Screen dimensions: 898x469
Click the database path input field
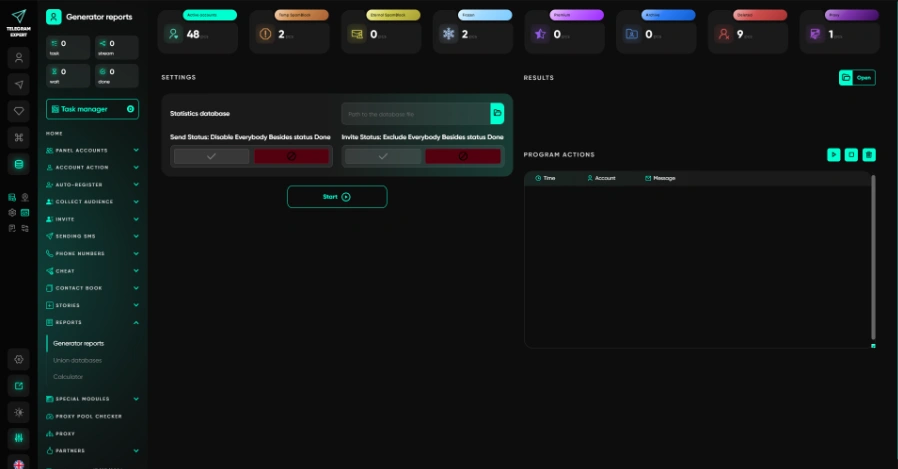click(x=416, y=114)
